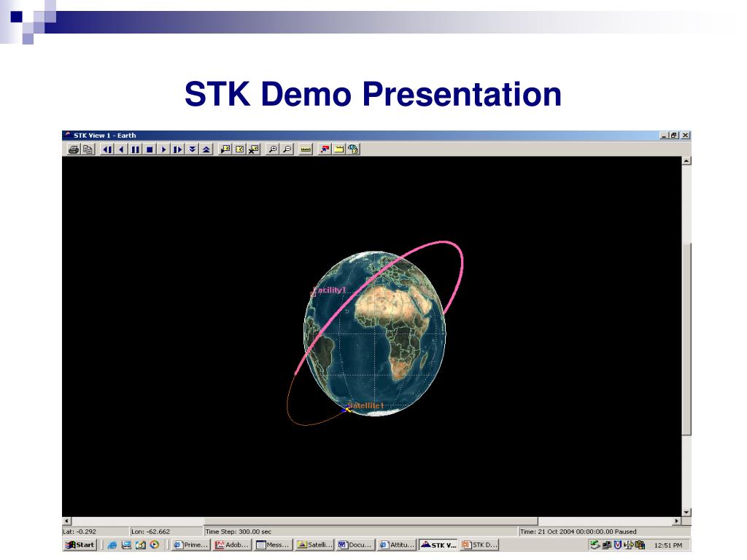
Task: Click the vertical scrollbar thumb
Action: [x=686, y=339]
